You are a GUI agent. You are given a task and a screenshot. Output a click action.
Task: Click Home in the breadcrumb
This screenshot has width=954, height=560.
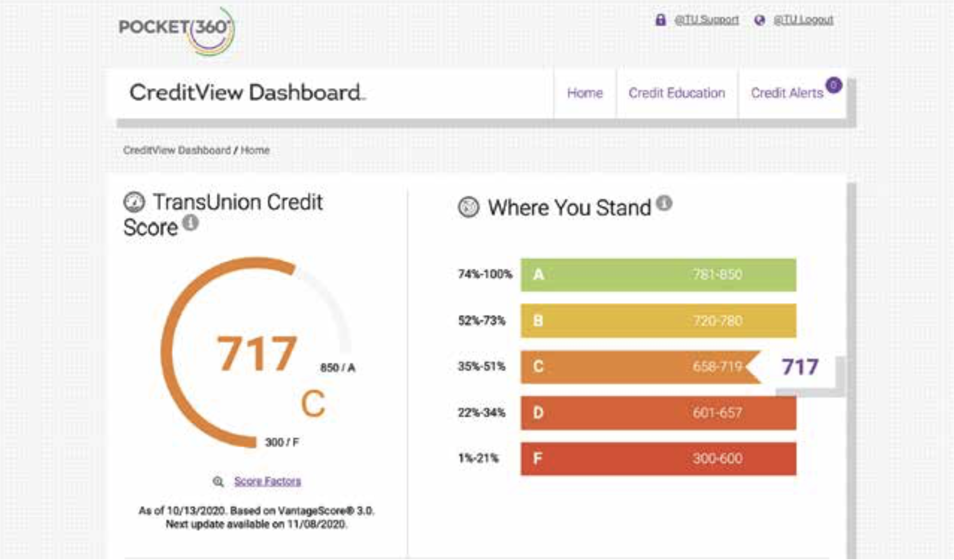pyautogui.click(x=255, y=150)
